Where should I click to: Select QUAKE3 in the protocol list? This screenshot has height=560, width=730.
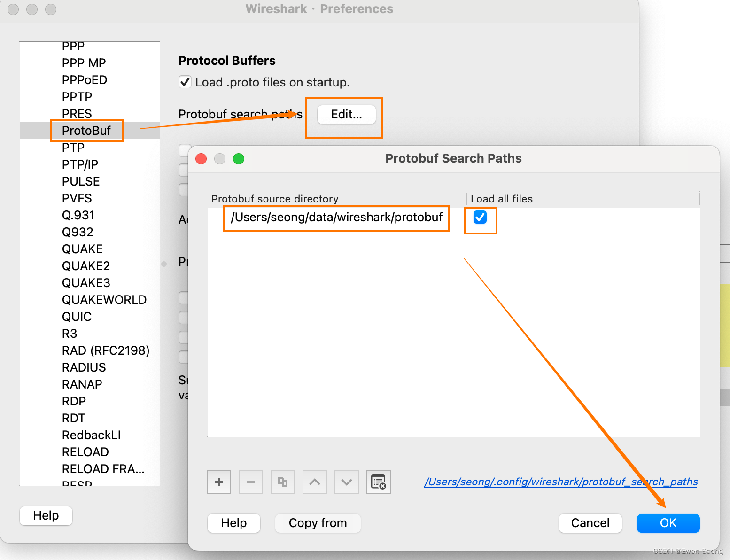point(90,283)
